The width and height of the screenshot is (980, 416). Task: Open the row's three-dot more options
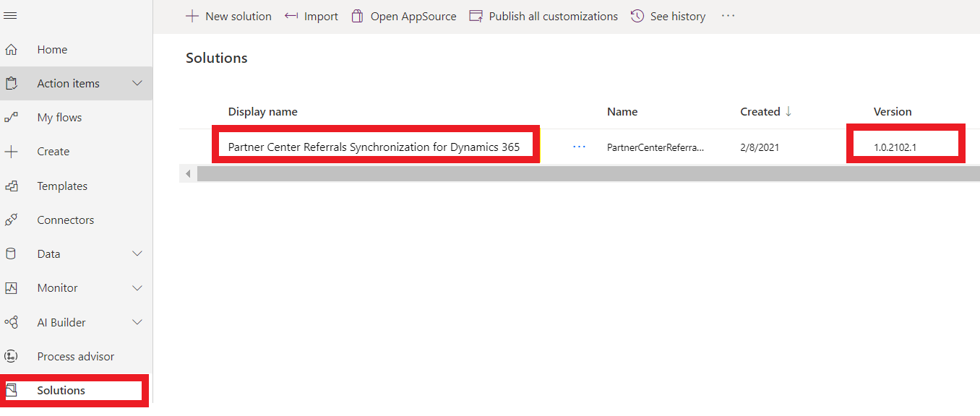pos(579,147)
